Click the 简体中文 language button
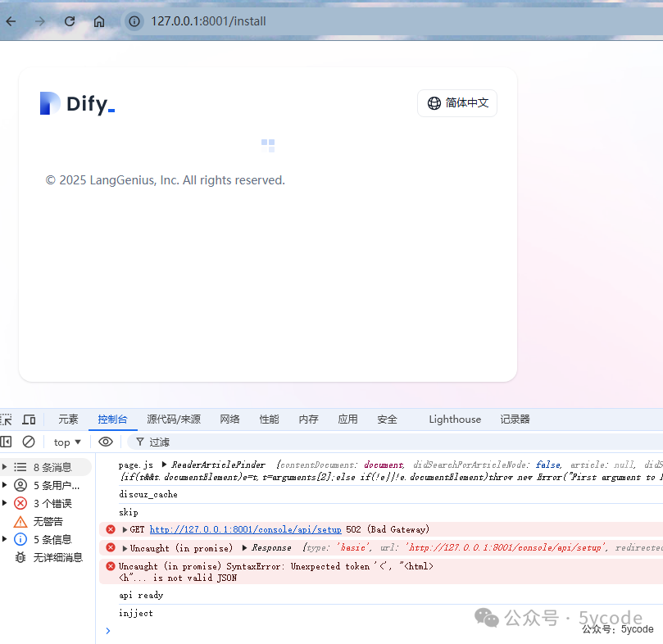Image resolution: width=663 pixels, height=644 pixels. (x=456, y=102)
